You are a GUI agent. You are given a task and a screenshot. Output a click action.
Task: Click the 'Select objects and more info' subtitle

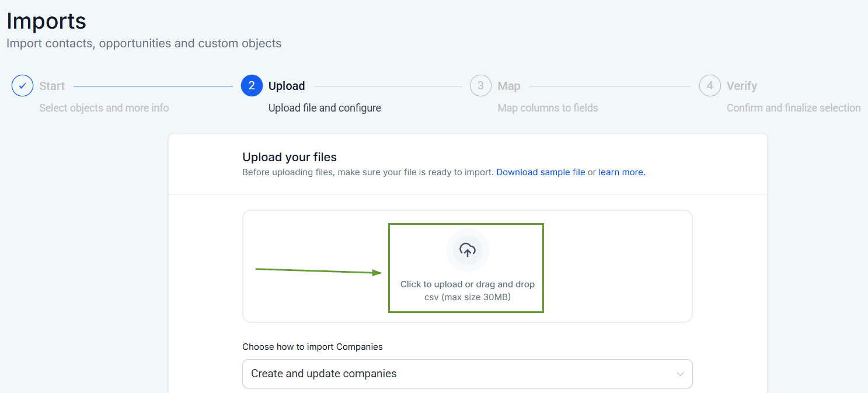(104, 108)
